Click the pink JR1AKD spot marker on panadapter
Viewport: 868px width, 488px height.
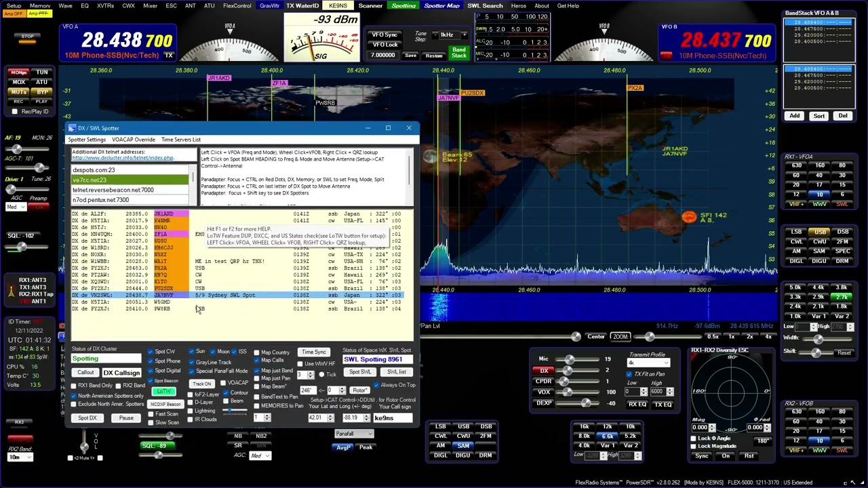[219, 78]
